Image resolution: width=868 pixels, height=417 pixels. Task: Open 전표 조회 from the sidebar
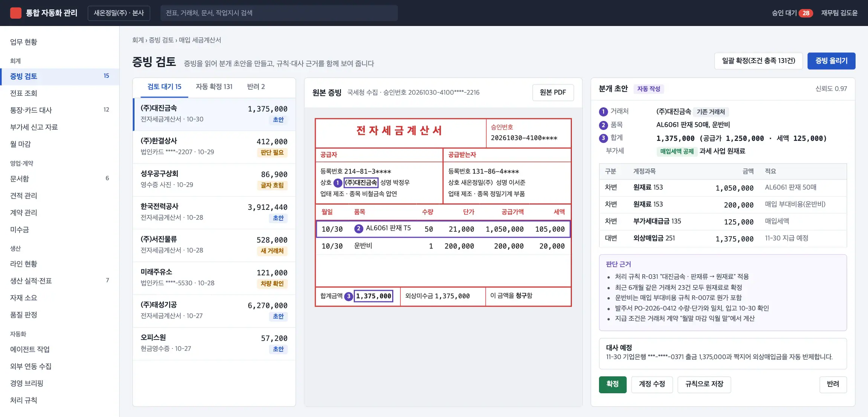[60, 93]
